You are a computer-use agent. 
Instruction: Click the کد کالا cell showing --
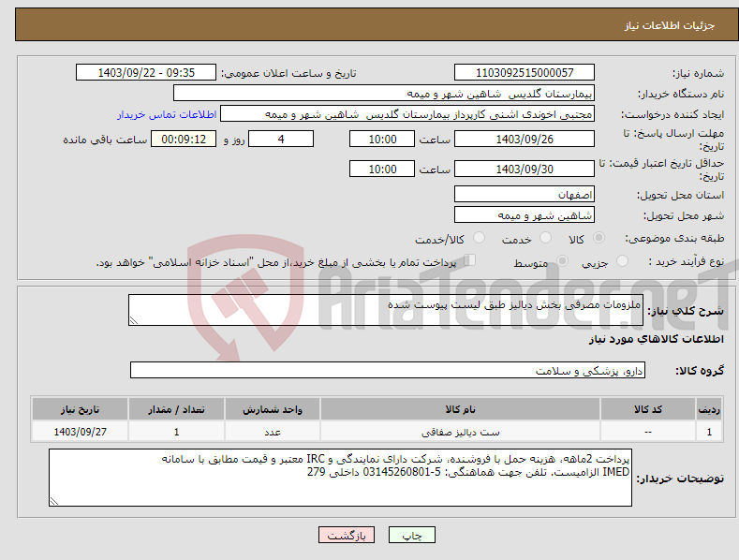[647, 432]
